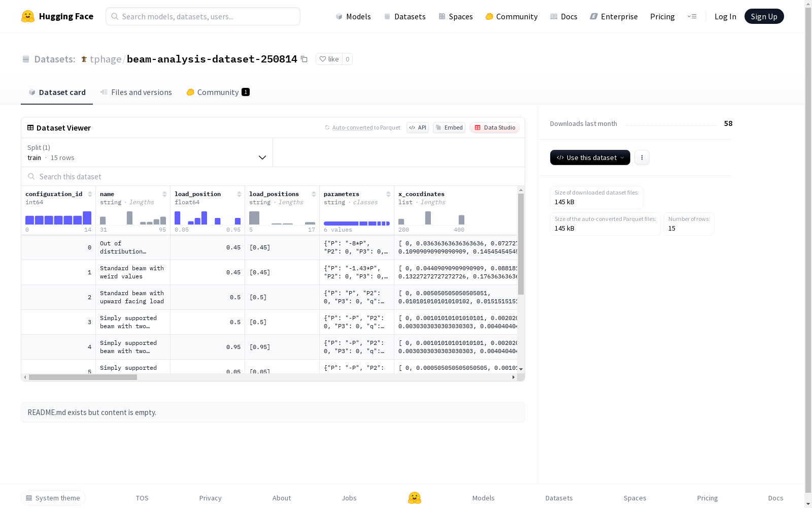Click the heart like button

coord(329,59)
